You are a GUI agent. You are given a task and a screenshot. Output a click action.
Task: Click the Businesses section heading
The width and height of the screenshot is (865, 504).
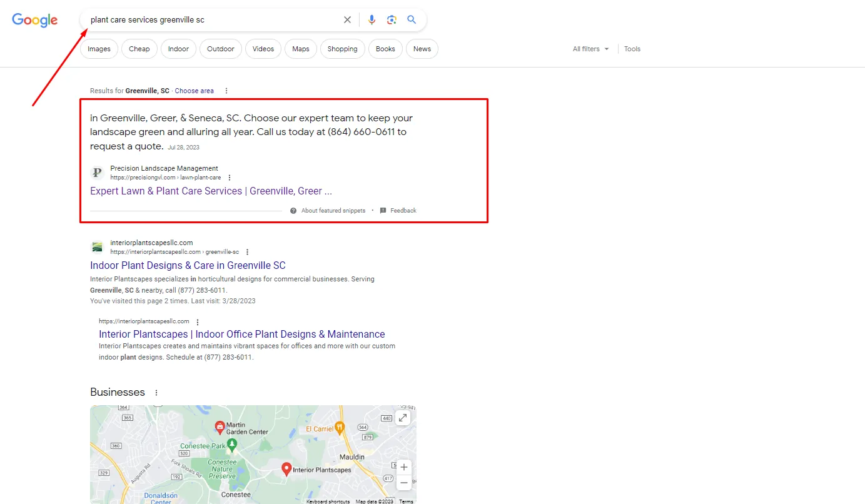click(118, 393)
